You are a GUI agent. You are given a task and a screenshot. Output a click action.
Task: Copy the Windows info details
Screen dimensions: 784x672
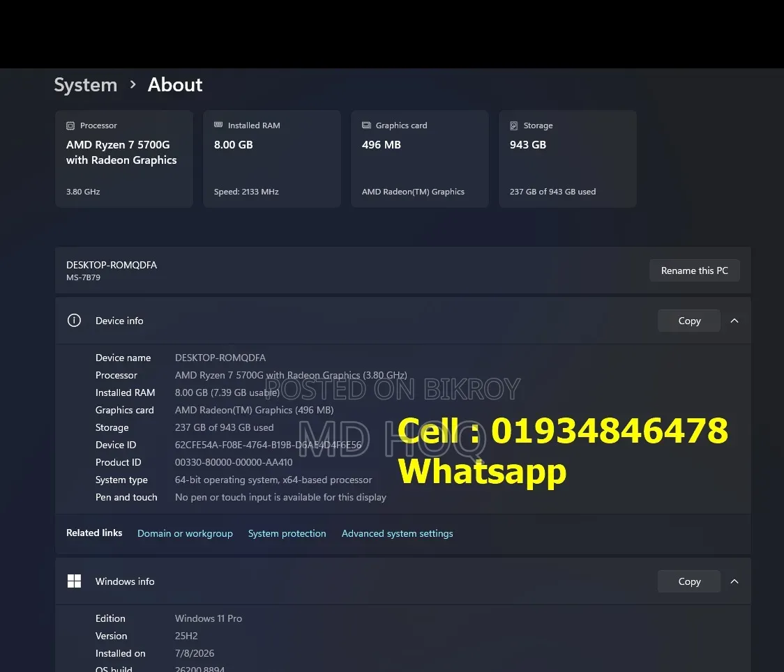tap(689, 581)
